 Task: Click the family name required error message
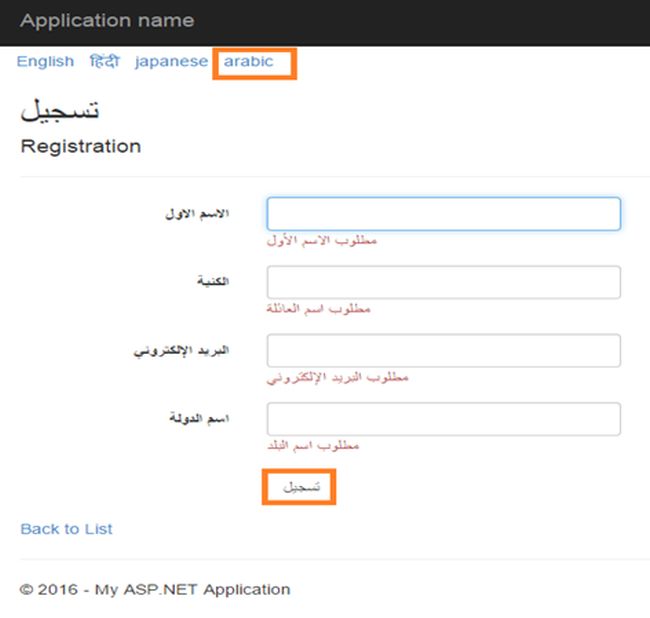(318, 309)
